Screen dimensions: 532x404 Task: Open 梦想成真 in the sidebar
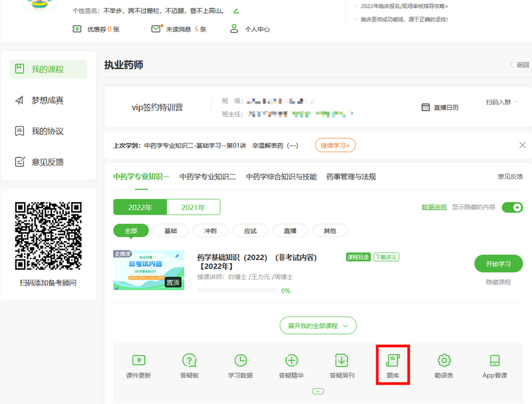point(47,100)
